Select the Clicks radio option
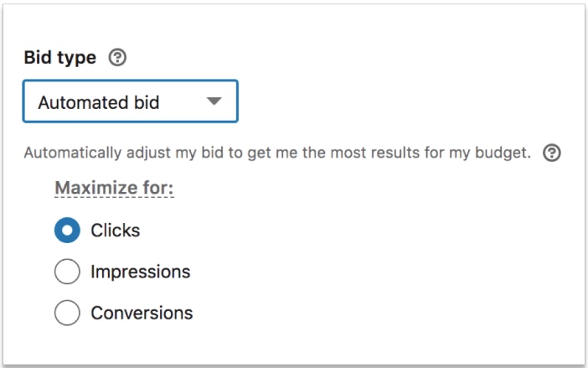The image size is (588, 368). [x=67, y=231]
